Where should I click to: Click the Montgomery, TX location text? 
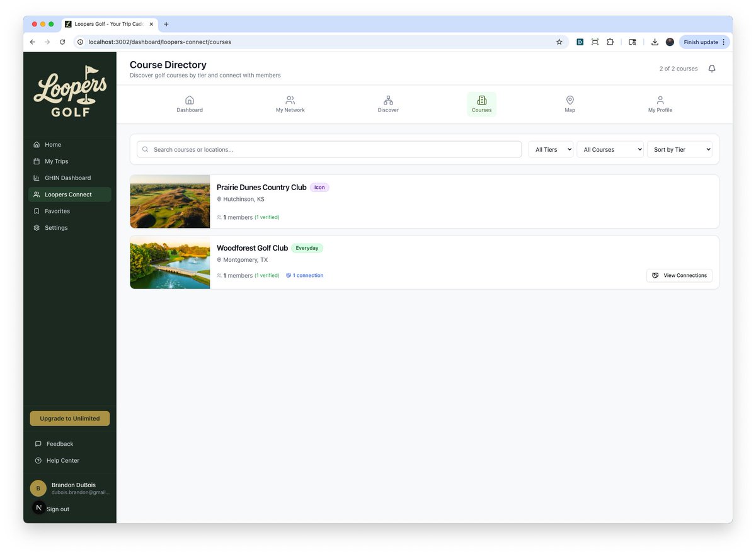coord(246,260)
